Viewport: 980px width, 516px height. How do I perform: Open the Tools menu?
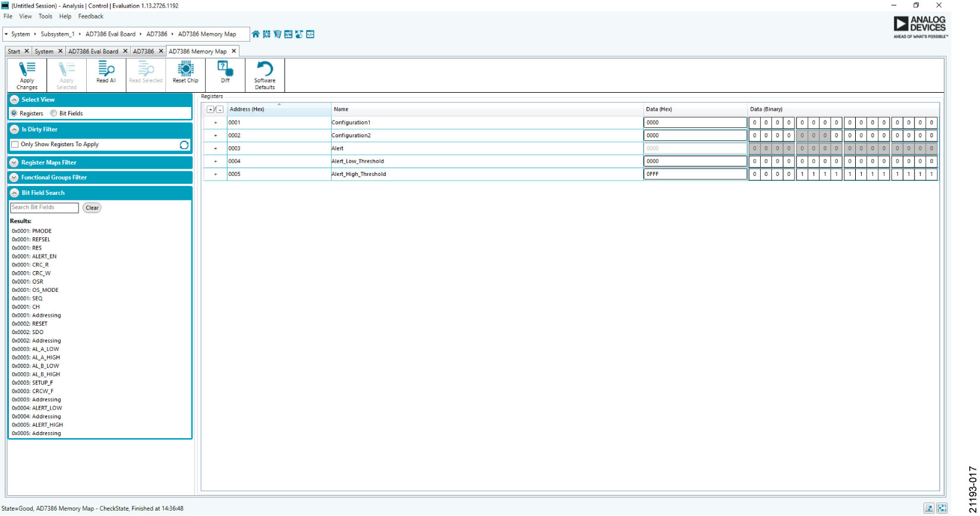(x=45, y=17)
